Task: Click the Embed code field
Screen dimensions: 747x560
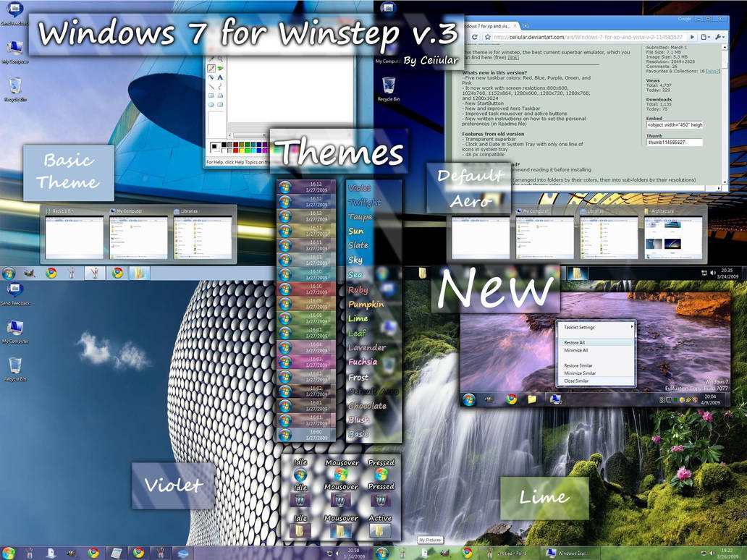Action: tap(674, 124)
